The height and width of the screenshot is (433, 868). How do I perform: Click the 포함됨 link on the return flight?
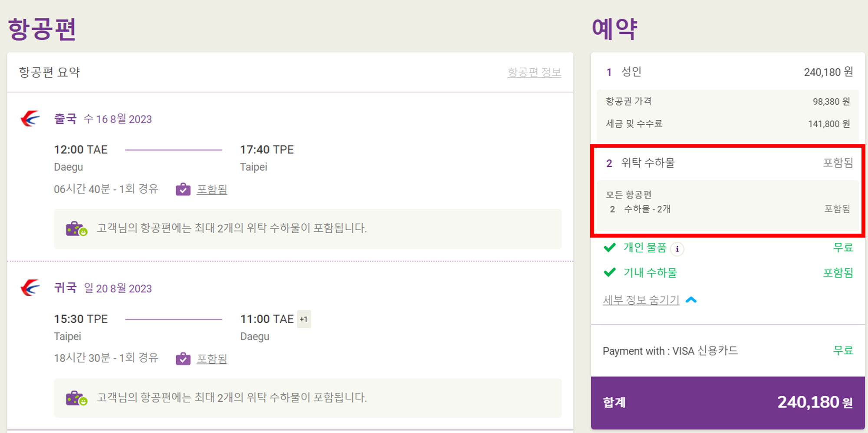[x=213, y=358]
